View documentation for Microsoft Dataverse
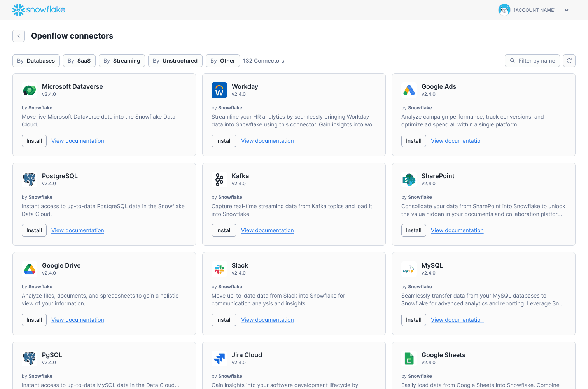This screenshot has height=389, width=588. (78, 141)
